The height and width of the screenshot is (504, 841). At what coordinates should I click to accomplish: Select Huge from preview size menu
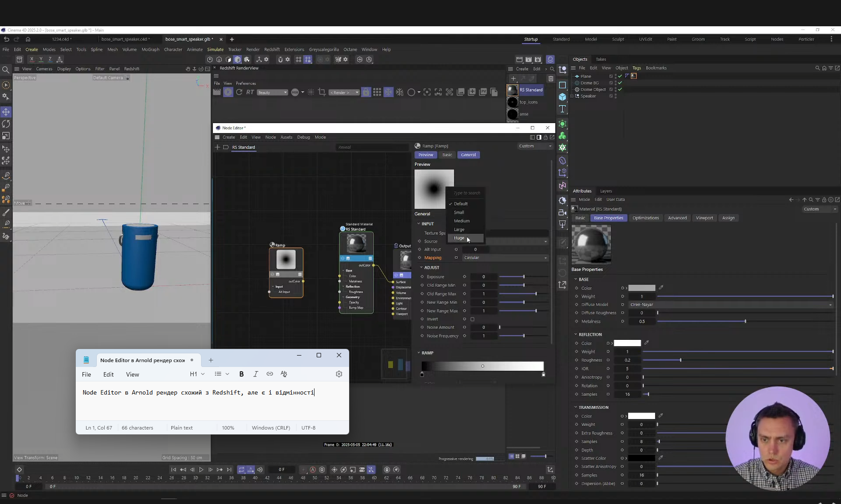[459, 238]
